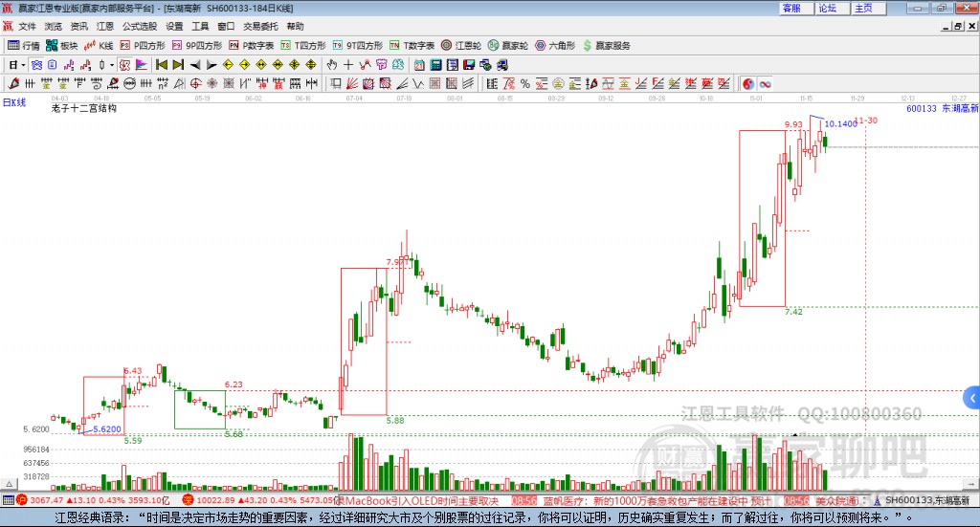
Task: Expand the blue side panel arrow
Action: click(972, 399)
